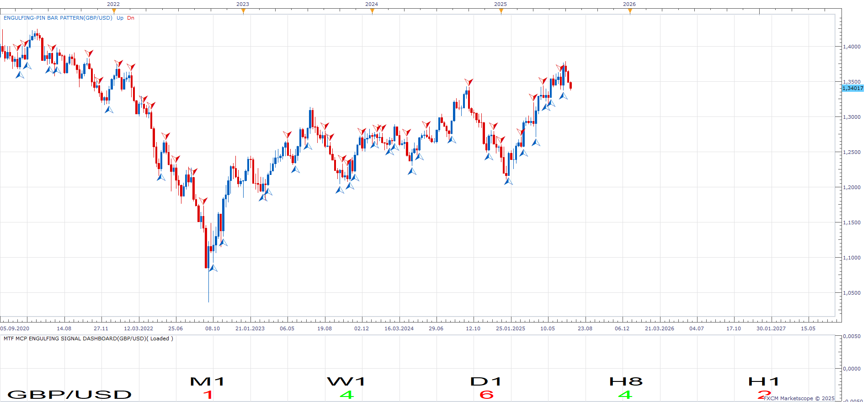868x402 pixels.
Task: Click the red signal value 2 under H1
Action: coord(764,395)
